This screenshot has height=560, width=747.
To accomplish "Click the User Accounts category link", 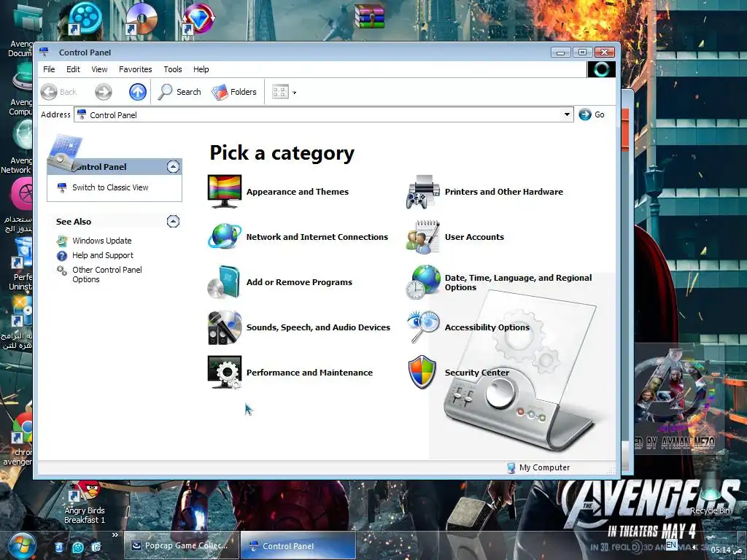I will pyautogui.click(x=474, y=237).
